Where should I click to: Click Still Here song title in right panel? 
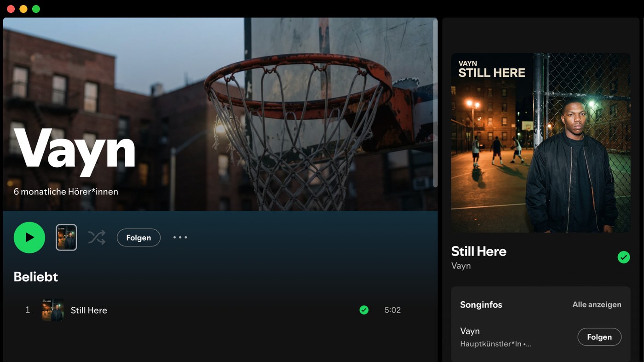pyautogui.click(x=479, y=251)
